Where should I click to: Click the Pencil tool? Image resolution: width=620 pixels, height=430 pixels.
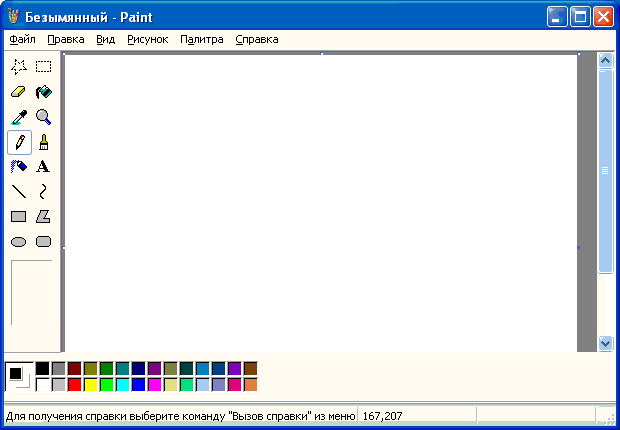19,142
